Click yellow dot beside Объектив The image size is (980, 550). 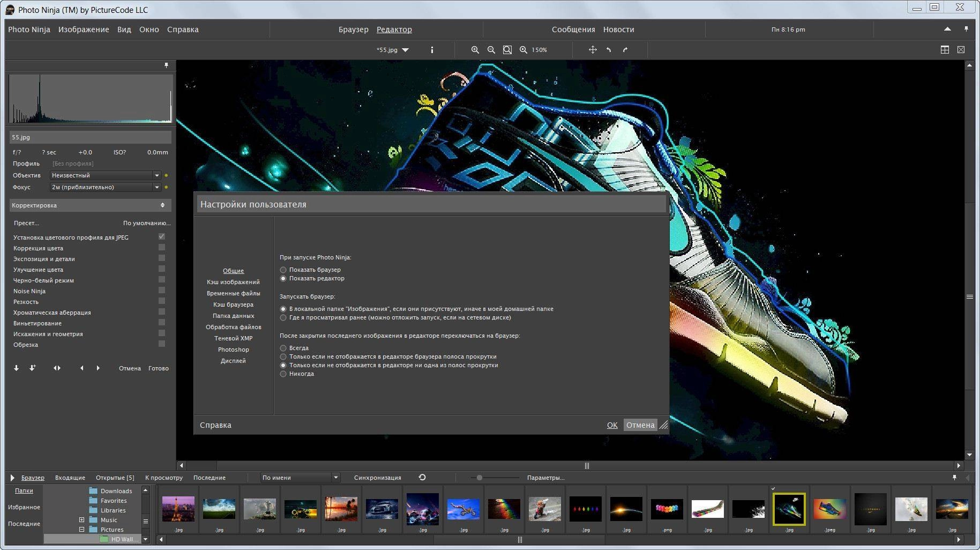(166, 175)
